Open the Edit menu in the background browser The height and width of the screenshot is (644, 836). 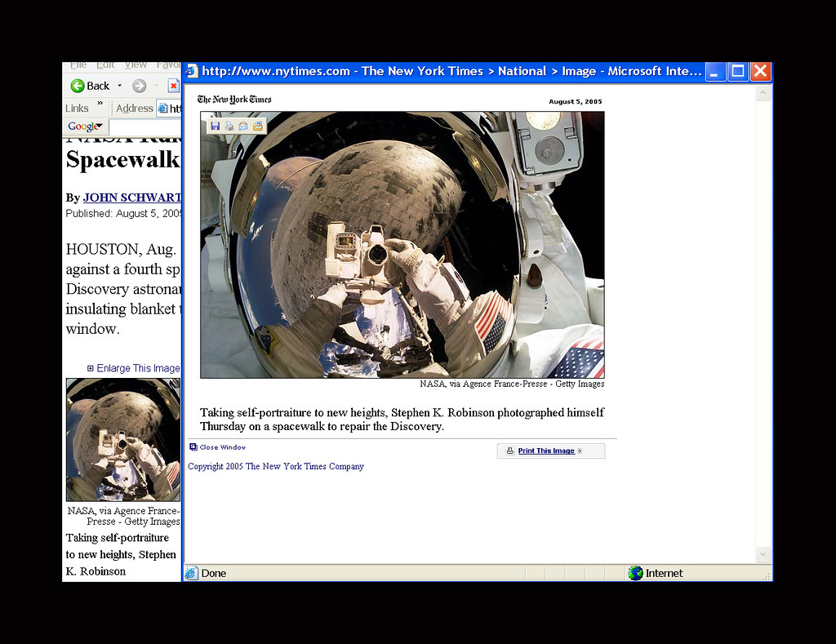105,65
